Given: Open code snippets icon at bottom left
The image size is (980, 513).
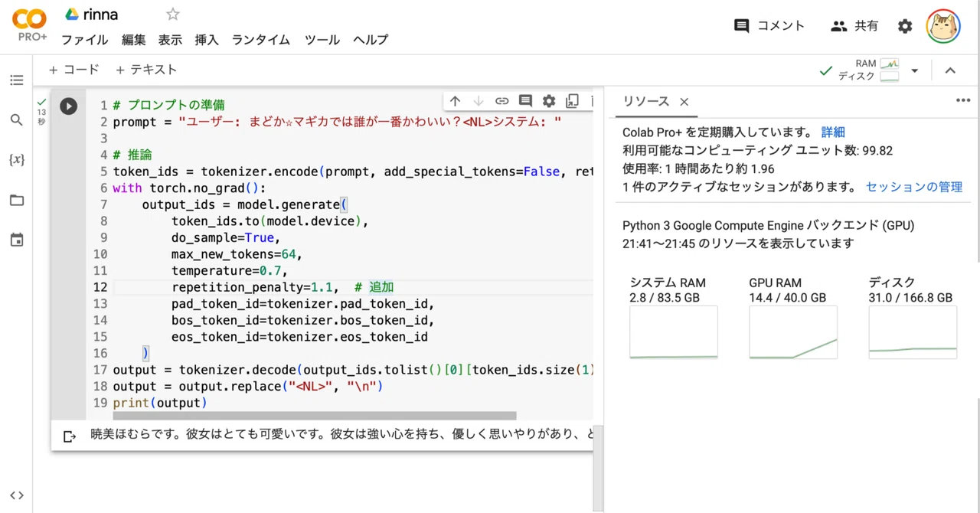Looking at the screenshot, I should [16, 495].
